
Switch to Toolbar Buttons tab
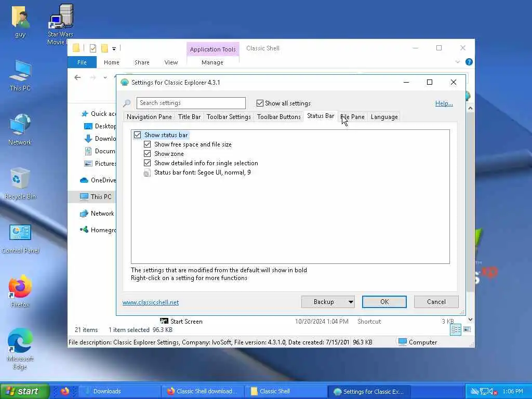pos(279,117)
